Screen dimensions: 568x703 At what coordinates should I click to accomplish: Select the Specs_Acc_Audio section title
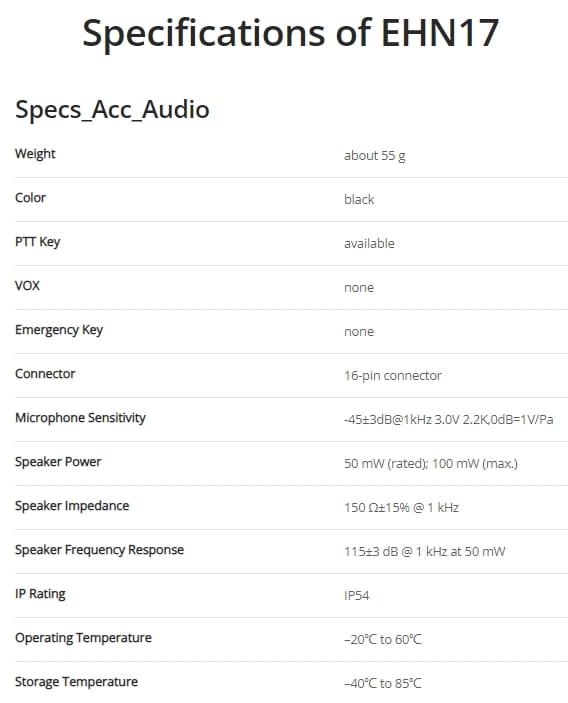[x=112, y=109]
